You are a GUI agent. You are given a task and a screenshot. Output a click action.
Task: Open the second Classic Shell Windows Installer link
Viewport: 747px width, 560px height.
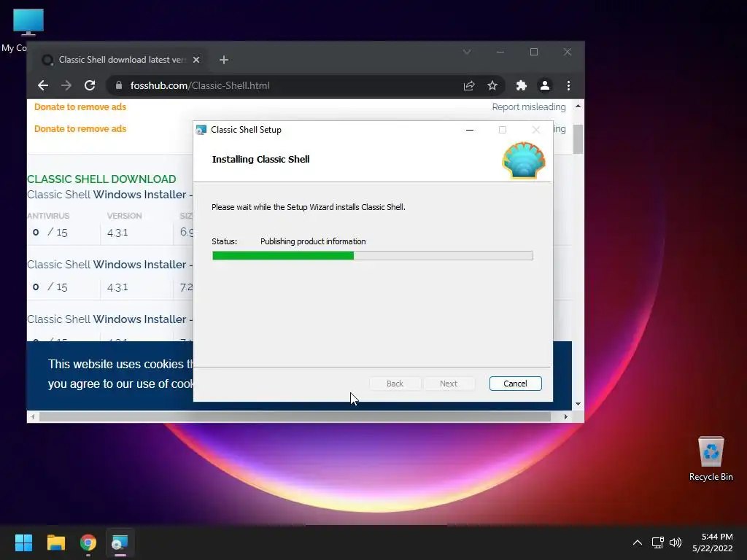tap(109, 265)
